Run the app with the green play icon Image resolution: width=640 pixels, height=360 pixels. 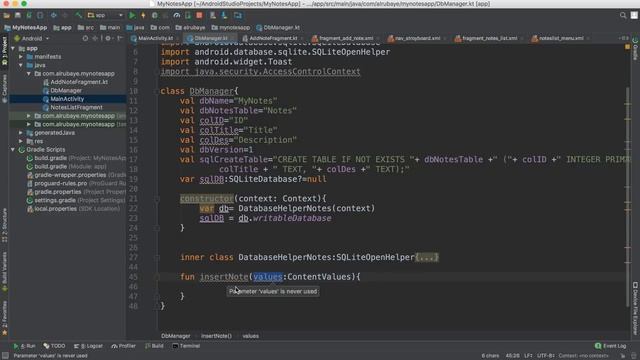click(x=132, y=16)
